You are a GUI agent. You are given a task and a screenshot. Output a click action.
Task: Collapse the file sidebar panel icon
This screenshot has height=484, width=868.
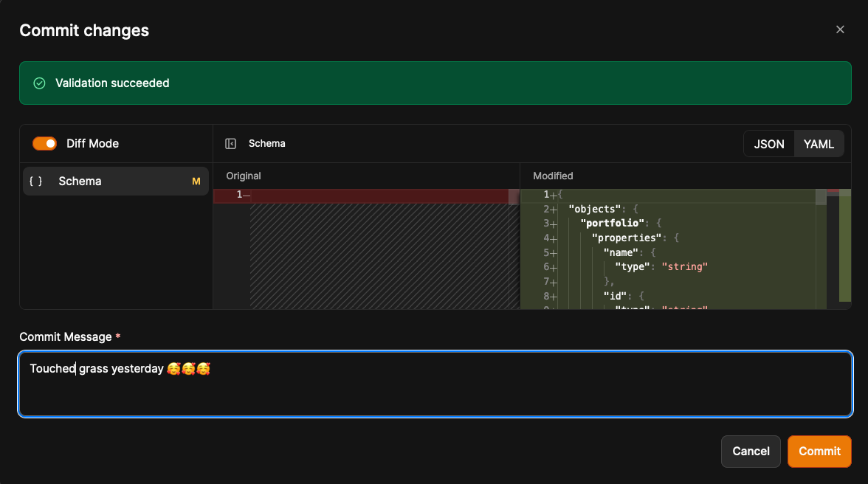click(230, 143)
